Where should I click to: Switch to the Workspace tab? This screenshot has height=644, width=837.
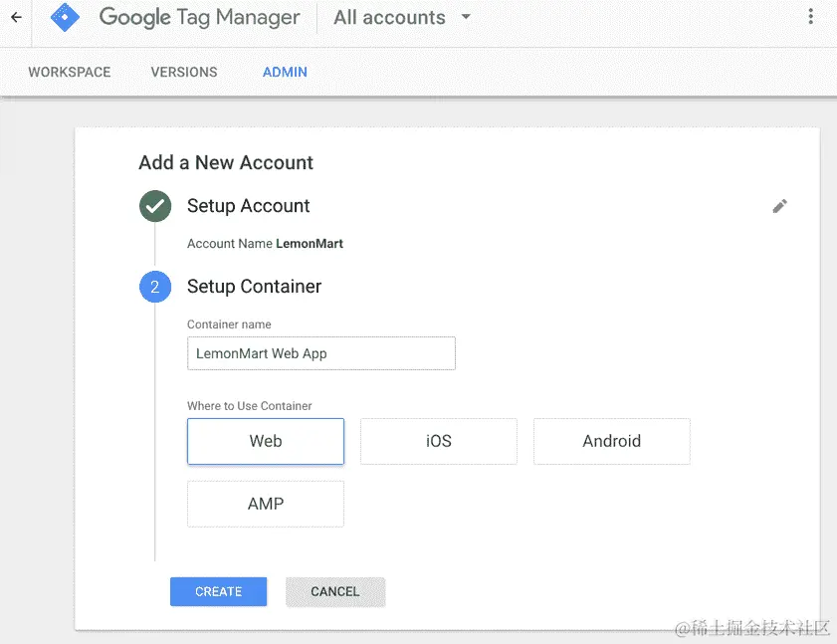click(x=70, y=72)
